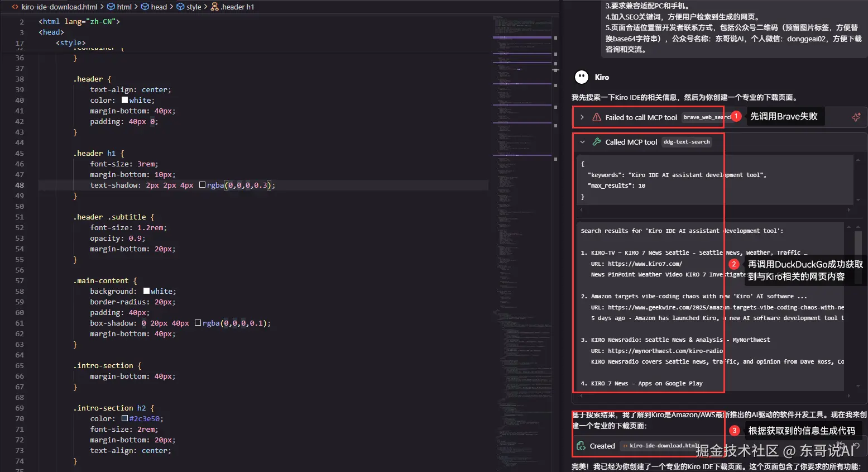The height and width of the screenshot is (472, 868).
Task: Click right arrow of search results horizontal scrollbar
Action: 849,395
